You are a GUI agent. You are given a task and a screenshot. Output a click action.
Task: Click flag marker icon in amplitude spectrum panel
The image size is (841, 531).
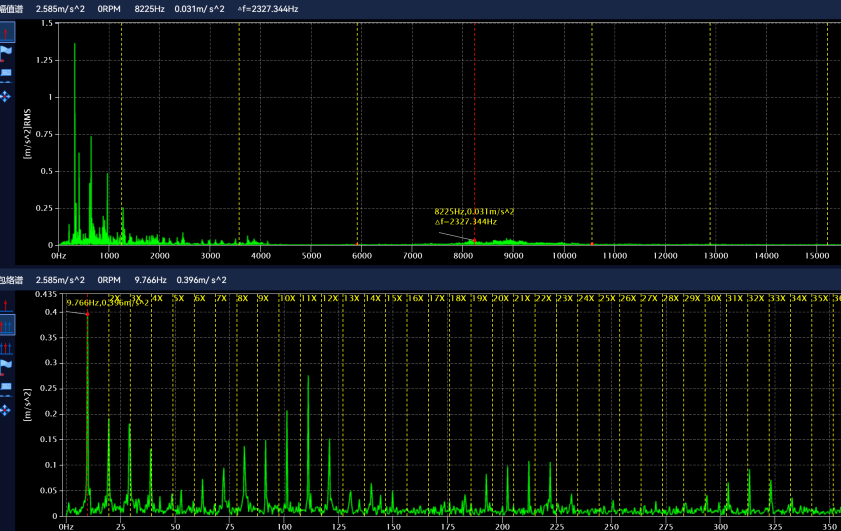click(7, 53)
